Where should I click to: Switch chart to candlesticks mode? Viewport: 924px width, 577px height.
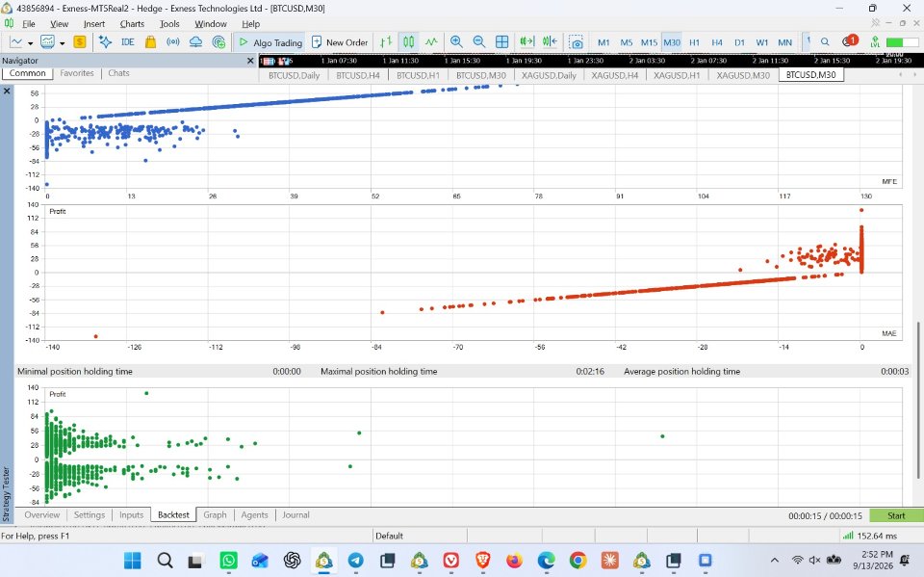point(408,41)
